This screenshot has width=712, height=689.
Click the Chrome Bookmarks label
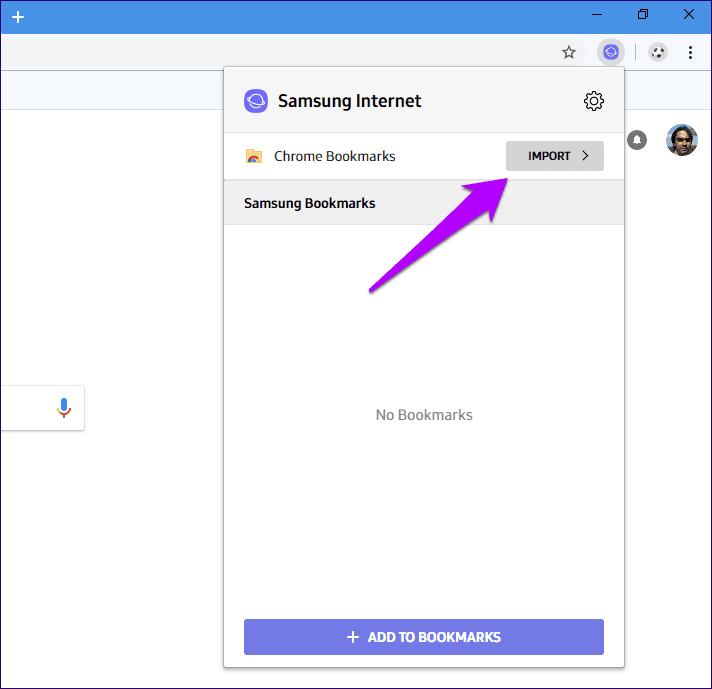335,156
